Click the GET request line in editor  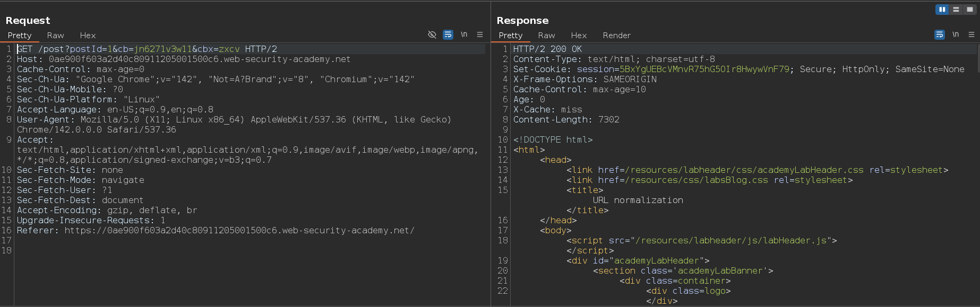pos(147,49)
